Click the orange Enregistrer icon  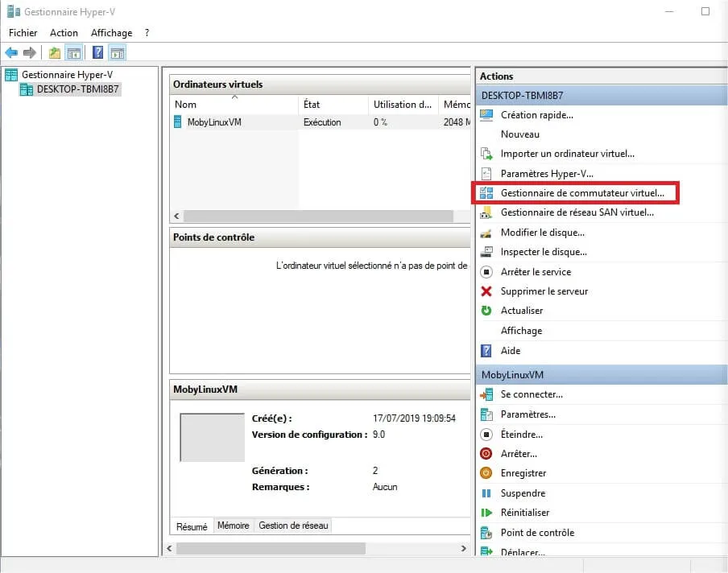point(486,472)
